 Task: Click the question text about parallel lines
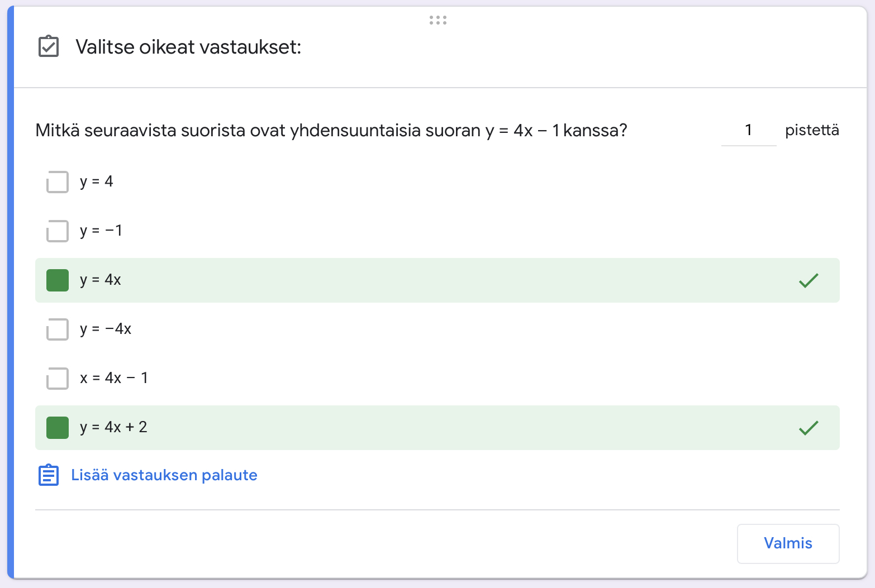tap(331, 131)
